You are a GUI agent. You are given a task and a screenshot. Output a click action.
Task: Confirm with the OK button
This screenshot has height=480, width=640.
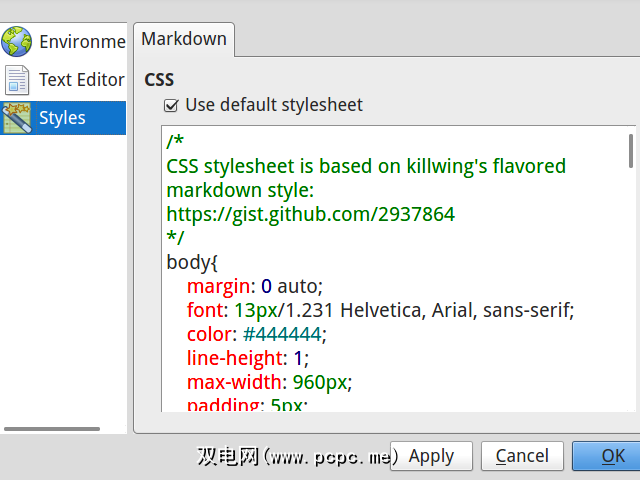tap(612, 456)
